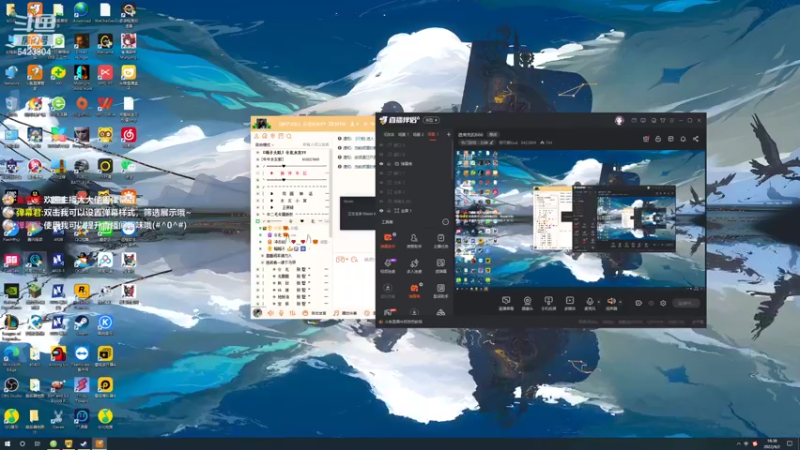
Task: Toggle visibility eye of third source row
Action: click(381, 164)
